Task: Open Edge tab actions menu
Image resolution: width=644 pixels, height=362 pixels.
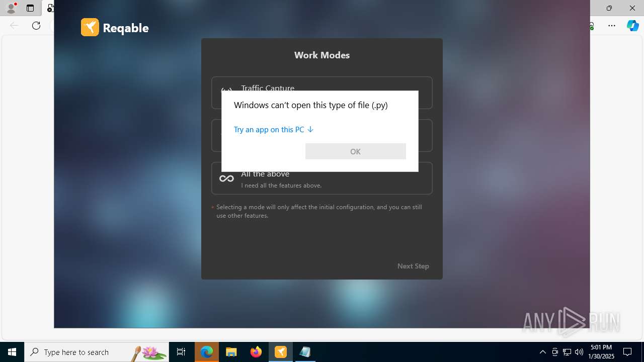Action: (x=30, y=8)
